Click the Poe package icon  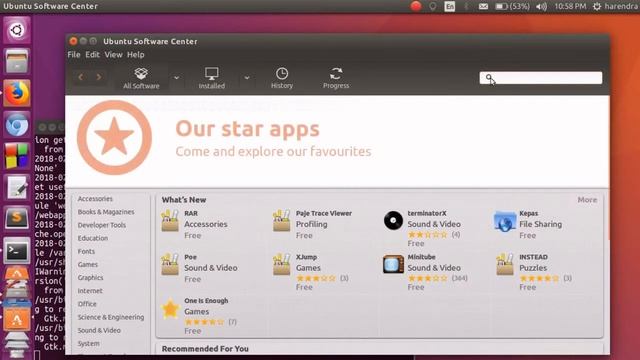pyautogui.click(x=170, y=264)
